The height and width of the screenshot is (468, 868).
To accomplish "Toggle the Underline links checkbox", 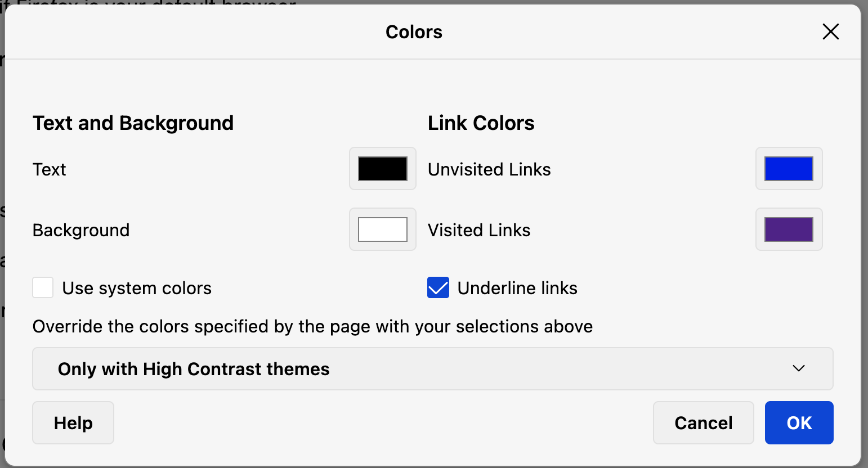I will click(438, 287).
